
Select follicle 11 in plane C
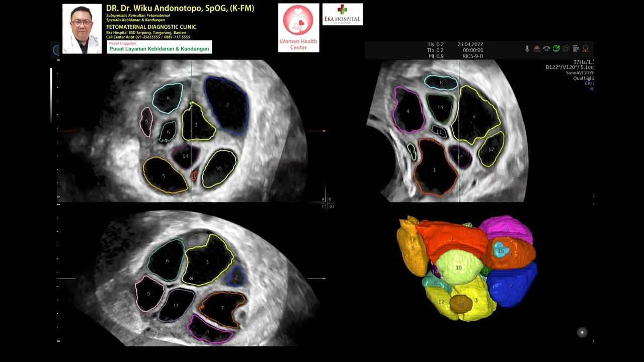[x=176, y=305]
